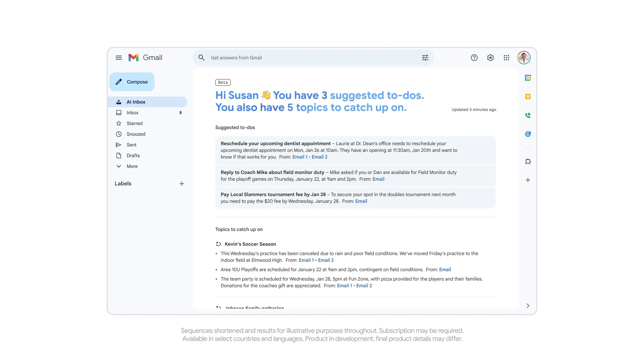The image size is (644, 362).
Task: Open side panel add-ons puzzle icon
Action: (x=528, y=162)
